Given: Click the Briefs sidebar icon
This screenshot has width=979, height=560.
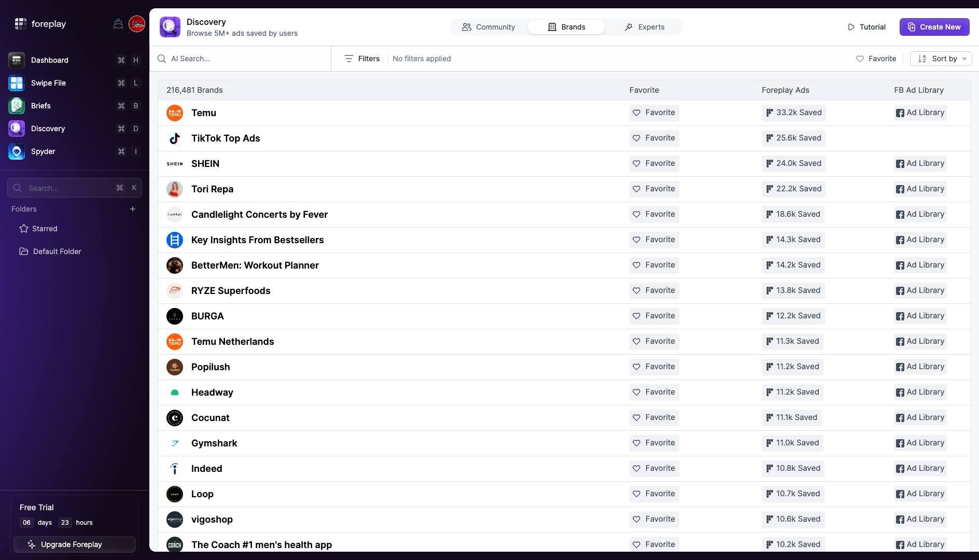Looking at the screenshot, I should pos(17,106).
